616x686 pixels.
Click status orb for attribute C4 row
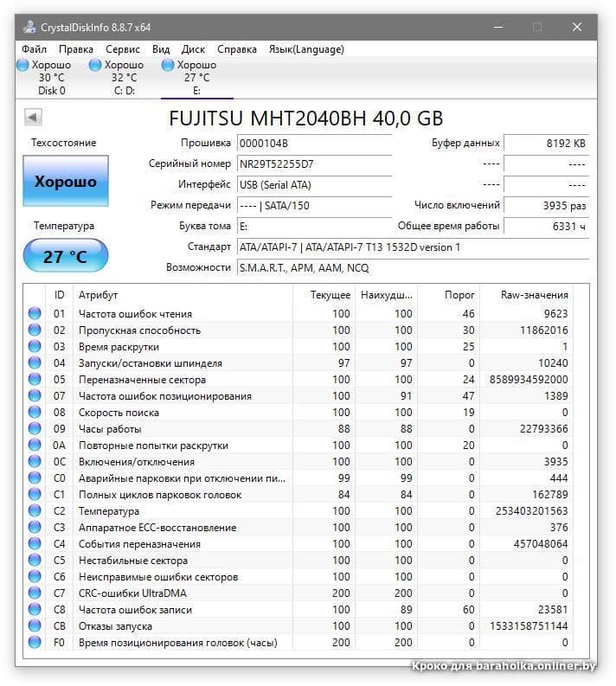click(35, 543)
